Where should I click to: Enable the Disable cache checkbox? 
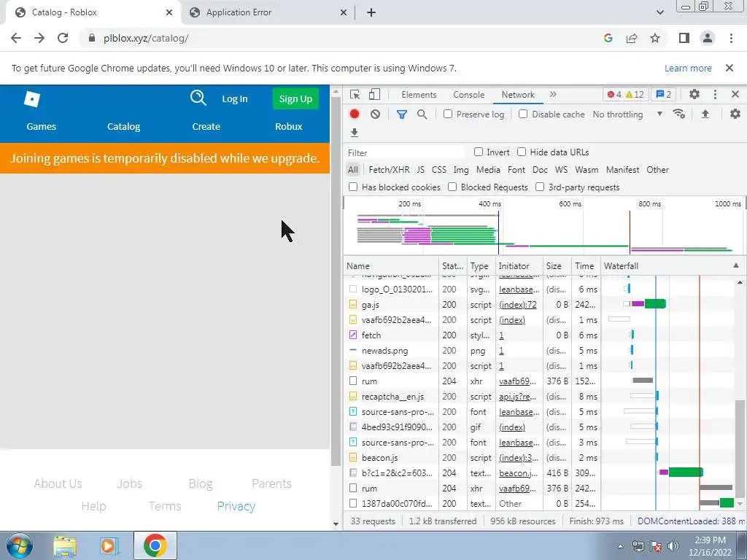(522, 114)
